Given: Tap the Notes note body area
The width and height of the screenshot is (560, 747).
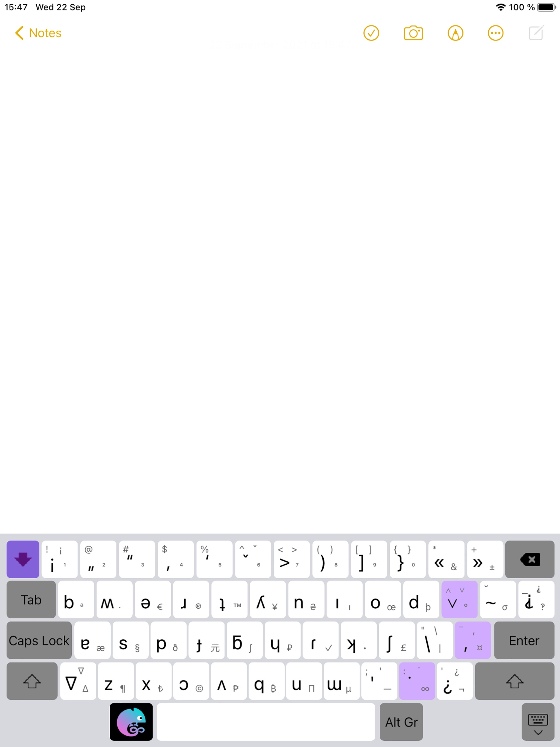Looking at the screenshot, I should (280, 294).
